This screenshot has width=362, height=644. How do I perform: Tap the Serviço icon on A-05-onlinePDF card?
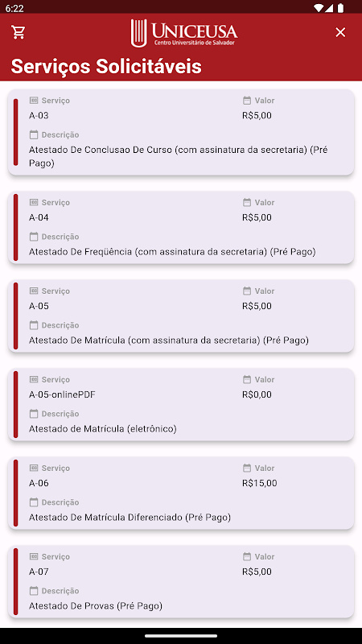[x=34, y=379]
